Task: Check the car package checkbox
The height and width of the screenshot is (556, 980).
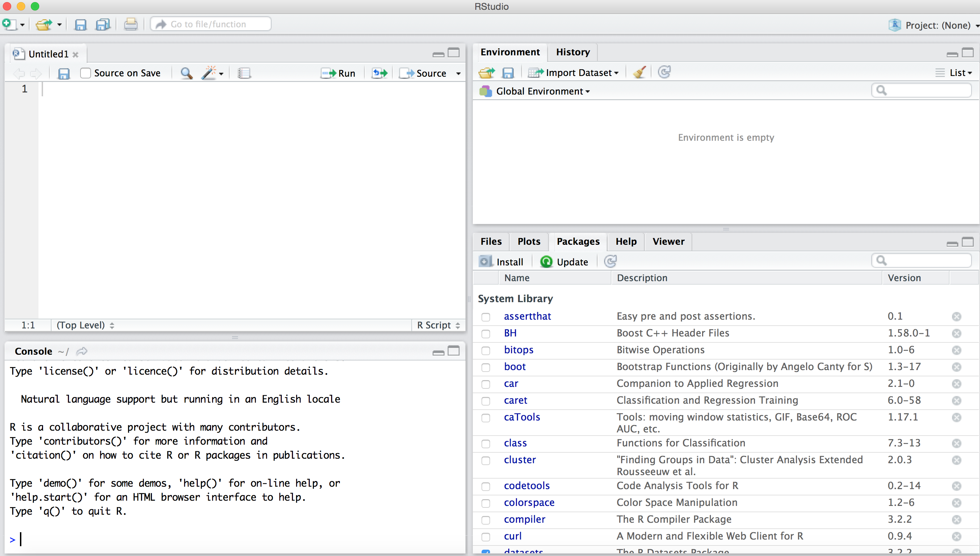Action: pos(485,384)
